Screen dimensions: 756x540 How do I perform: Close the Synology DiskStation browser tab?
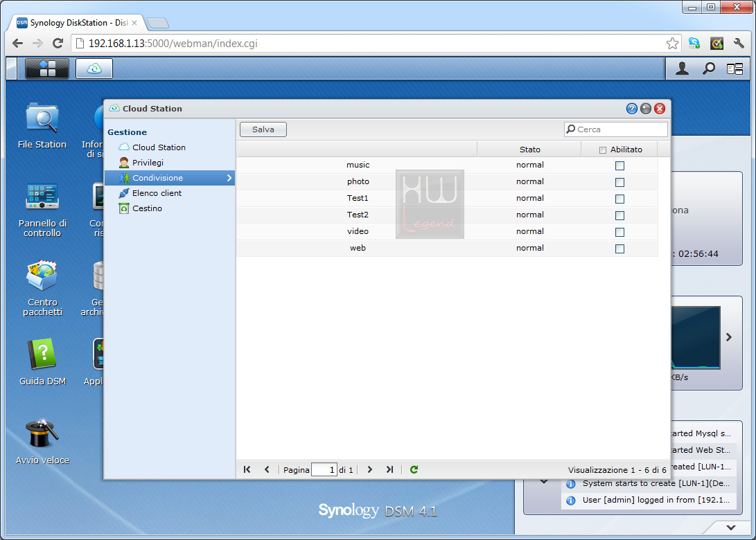pyautogui.click(x=134, y=23)
